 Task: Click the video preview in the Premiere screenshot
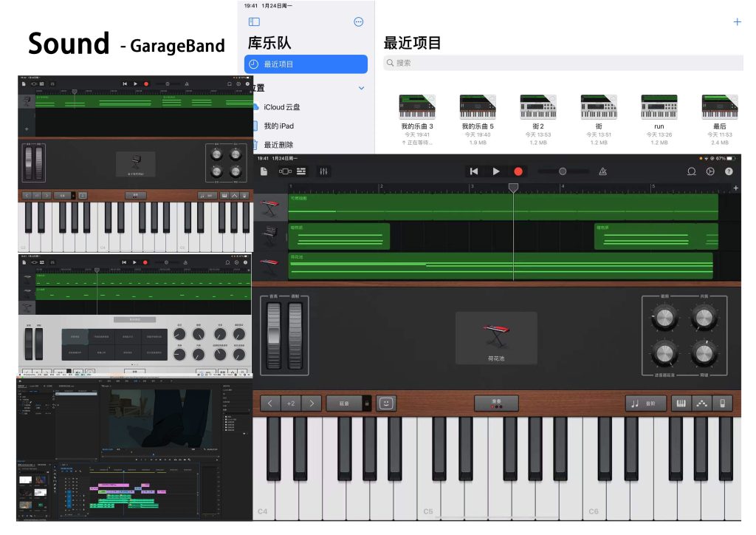tap(159, 418)
